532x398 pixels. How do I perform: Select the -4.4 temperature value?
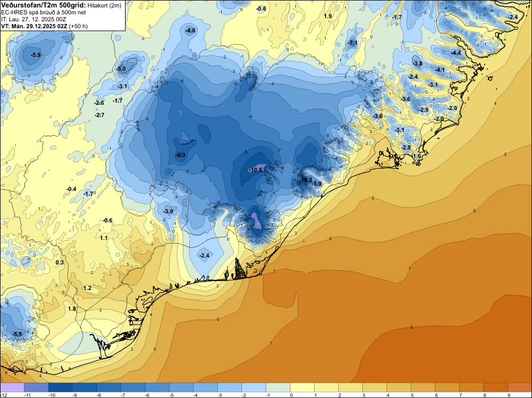[x=456, y=53]
